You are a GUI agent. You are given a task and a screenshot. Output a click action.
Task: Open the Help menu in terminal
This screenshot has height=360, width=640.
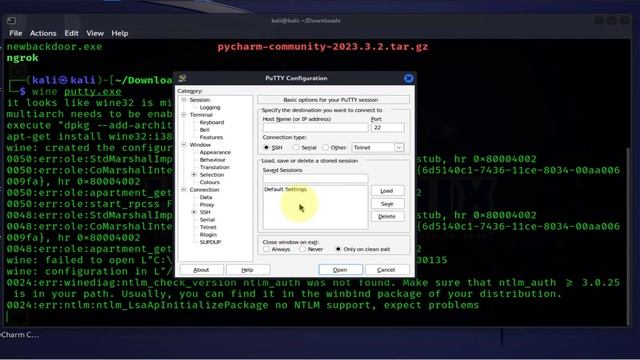pos(120,33)
